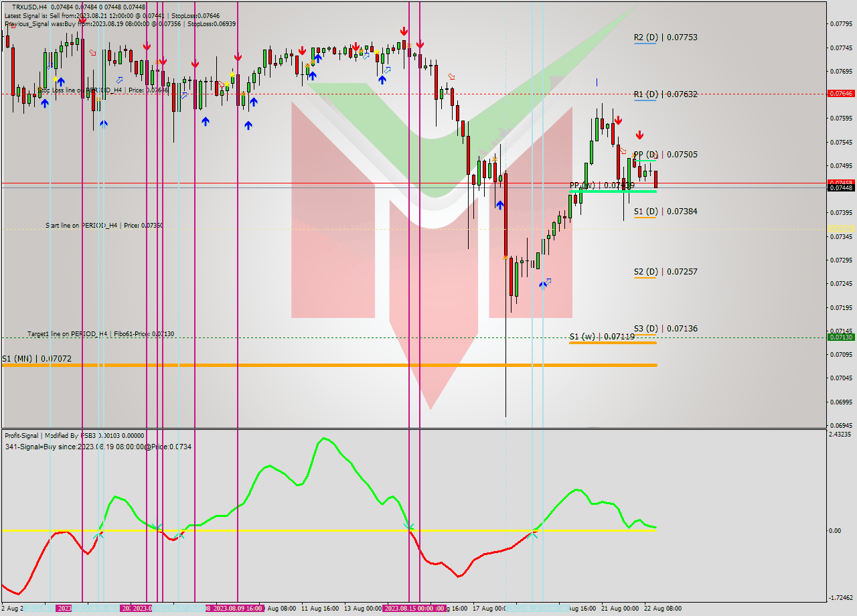Click the highlighted 2023.08.15 00:00:00 date marker
Screen dimensions: 857x616
tap(415, 608)
